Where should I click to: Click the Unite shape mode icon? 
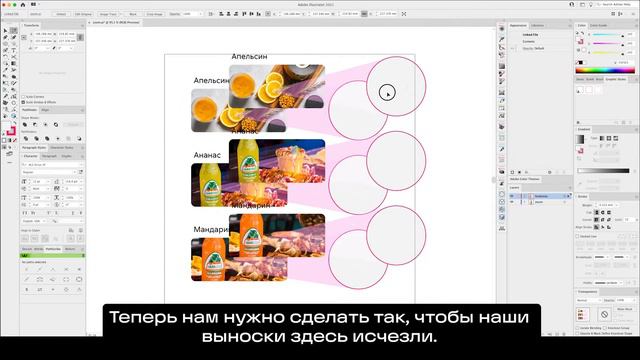coord(25,124)
